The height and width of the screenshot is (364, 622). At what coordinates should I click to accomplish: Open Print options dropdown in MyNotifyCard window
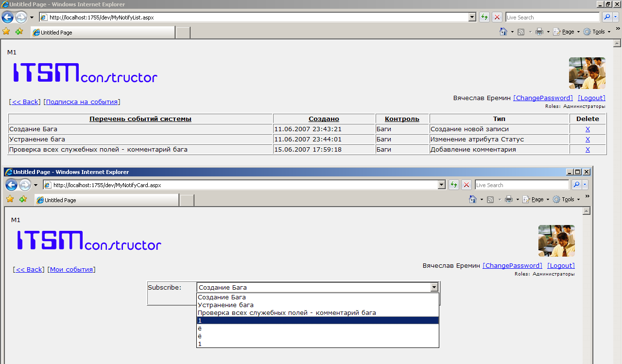tap(518, 200)
